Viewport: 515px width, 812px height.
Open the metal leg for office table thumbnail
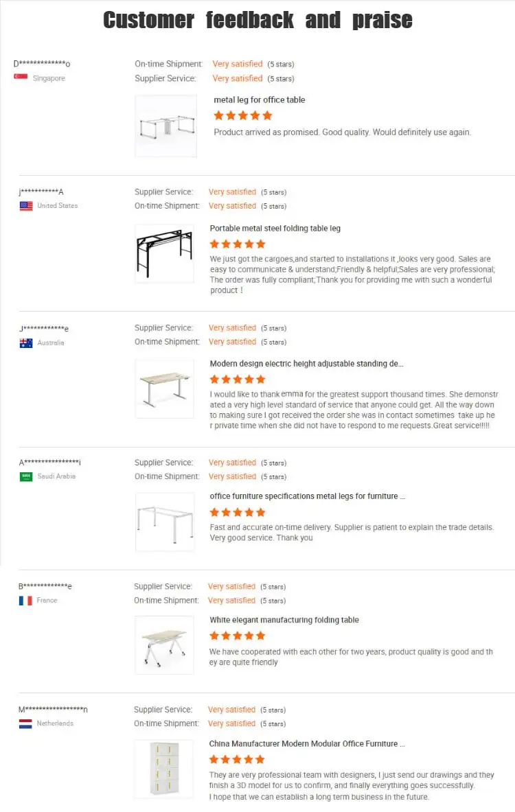click(x=165, y=126)
